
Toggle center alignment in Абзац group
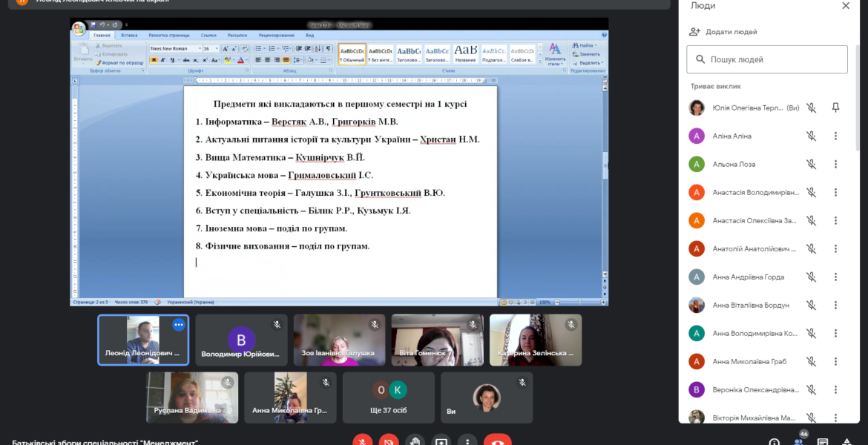pos(267,60)
